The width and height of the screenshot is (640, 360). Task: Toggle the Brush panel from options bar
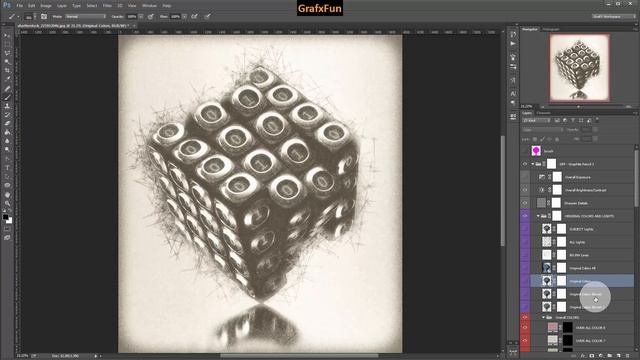pyautogui.click(x=44, y=17)
